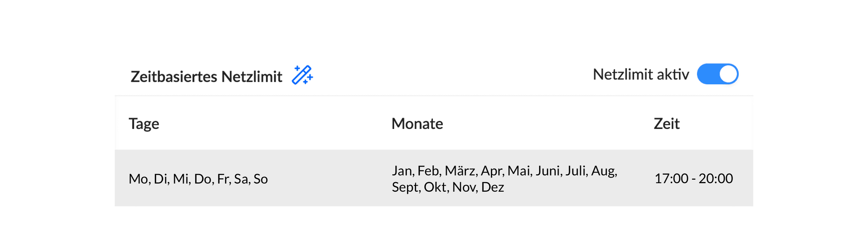Click 'So' in the days list
Screen dimensions: 868x231
(x=261, y=179)
